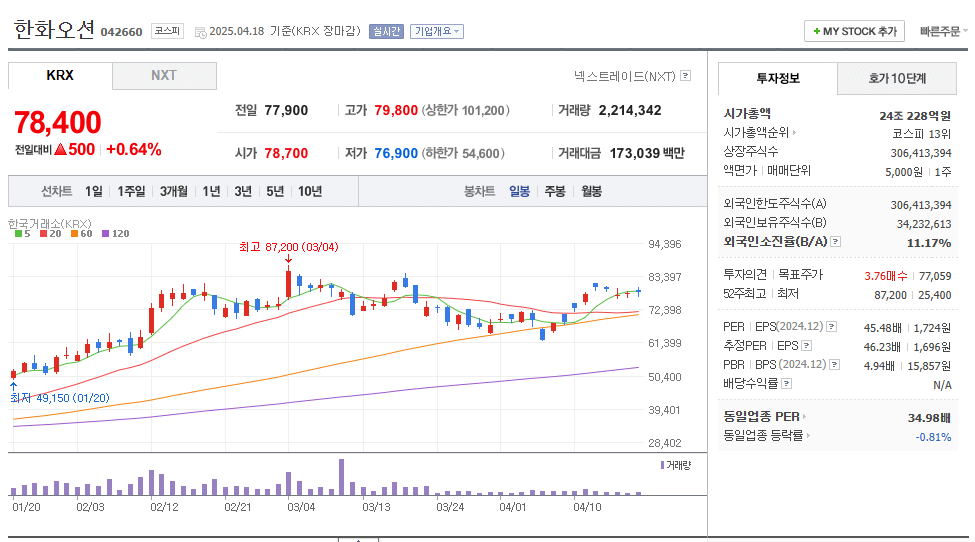Image resolution: width=975 pixels, height=542 pixels.
Task: Click the 고가 79,800 value
Action: click(x=396, y=111)
